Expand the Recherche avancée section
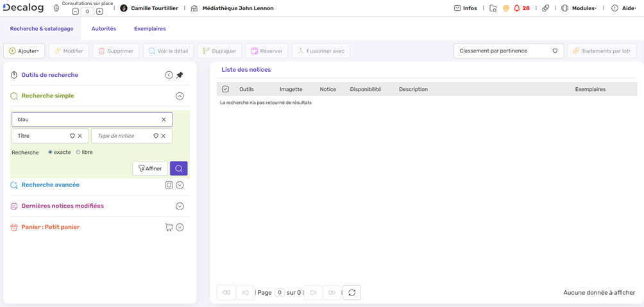Screen dimensions: 644x307 [x=180, y=185]
